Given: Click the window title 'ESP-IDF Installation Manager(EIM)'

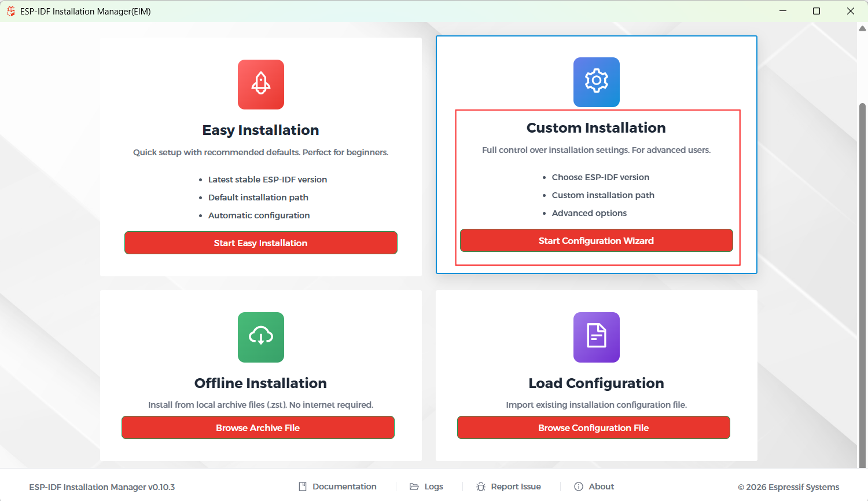Looking at the screenshot, I should (x=86, y=11).
